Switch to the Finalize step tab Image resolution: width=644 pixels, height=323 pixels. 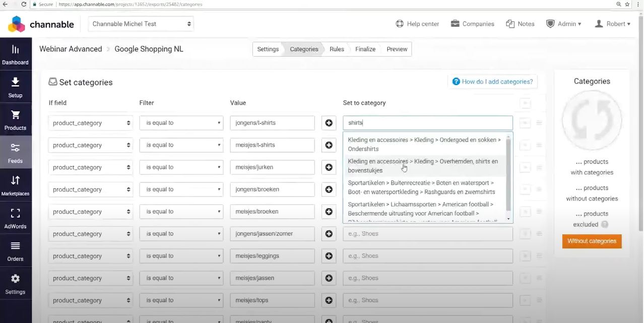point(365,49)
